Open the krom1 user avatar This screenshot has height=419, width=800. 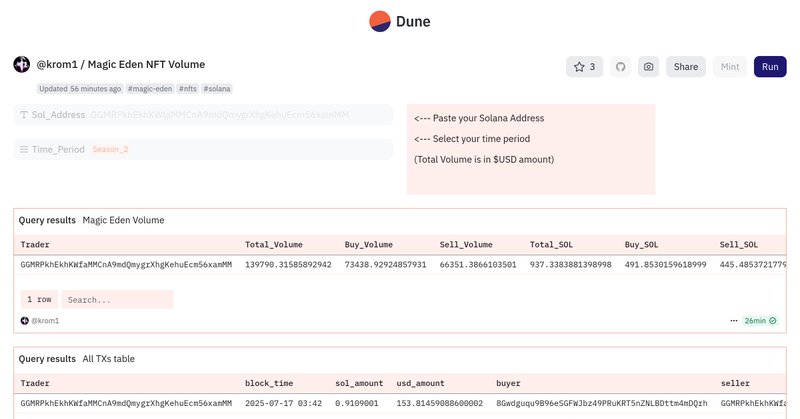[x=21, y=64]
